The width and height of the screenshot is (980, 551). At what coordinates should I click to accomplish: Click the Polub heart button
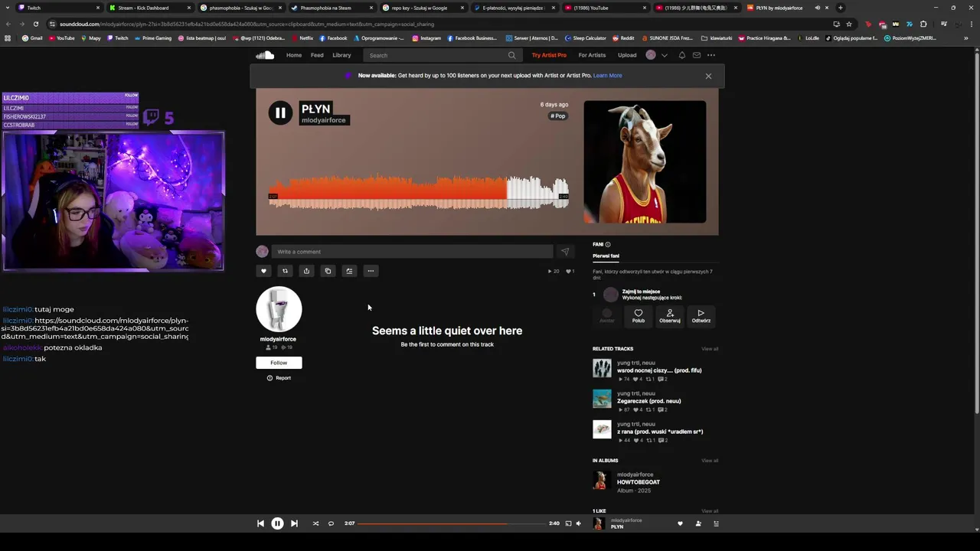tap(638, 316)
